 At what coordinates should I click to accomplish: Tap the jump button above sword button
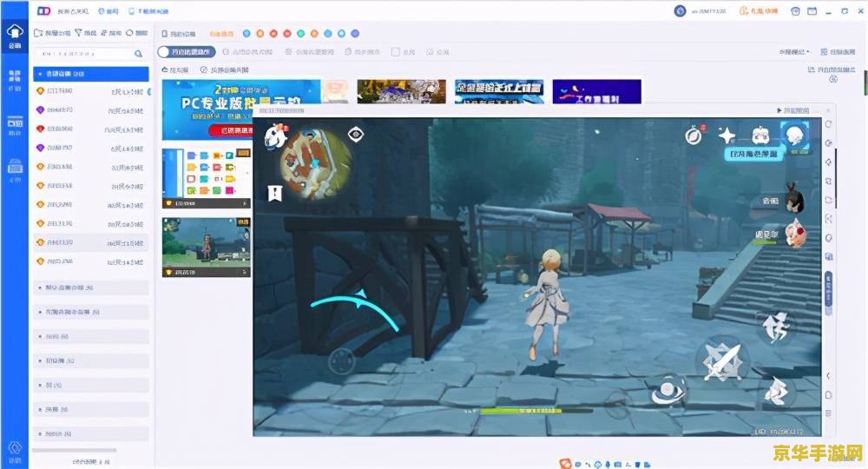(778, 327)
